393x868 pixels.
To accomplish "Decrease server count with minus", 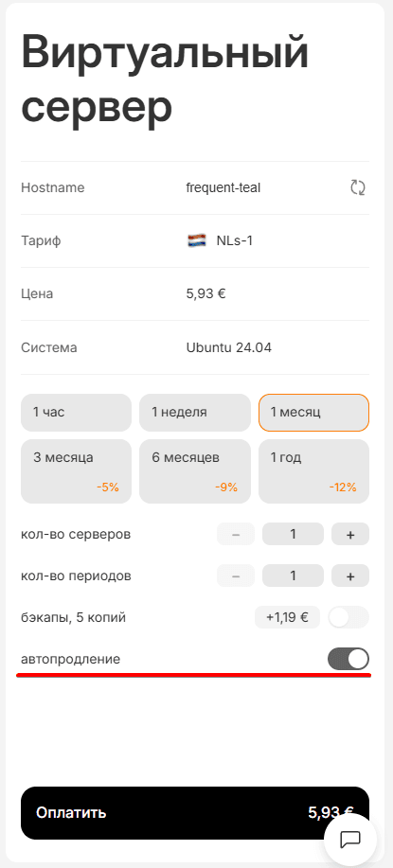I will coord(236,534).
